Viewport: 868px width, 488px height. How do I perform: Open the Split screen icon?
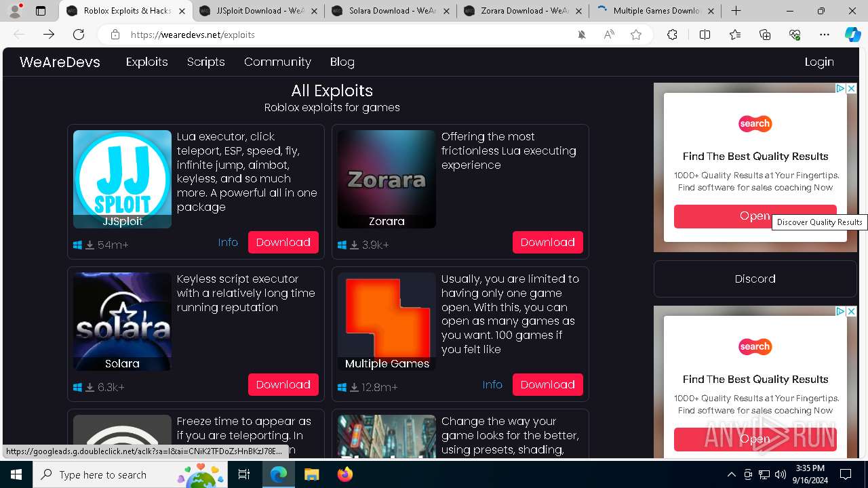705,35
